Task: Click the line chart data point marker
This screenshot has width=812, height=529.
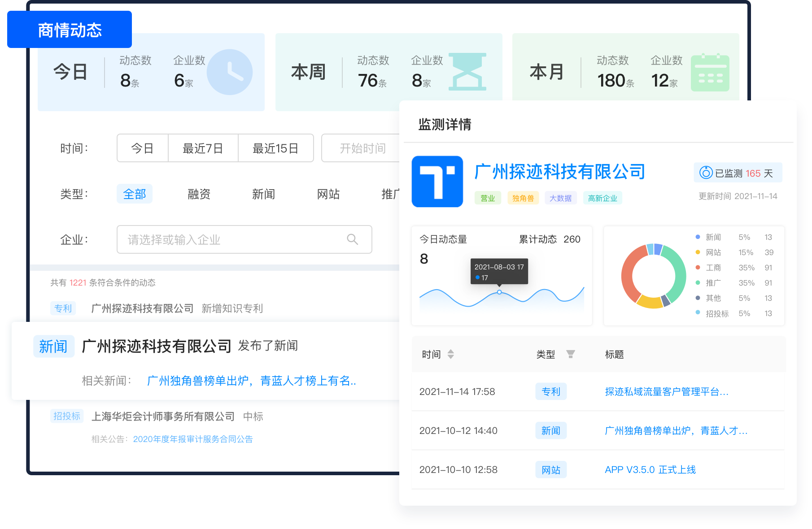Action: tap(499, 292)
